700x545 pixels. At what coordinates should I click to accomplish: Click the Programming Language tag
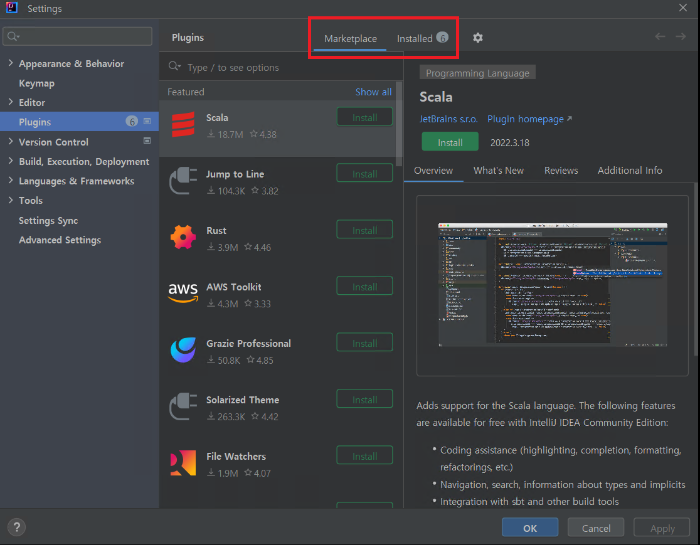point(477,73)
